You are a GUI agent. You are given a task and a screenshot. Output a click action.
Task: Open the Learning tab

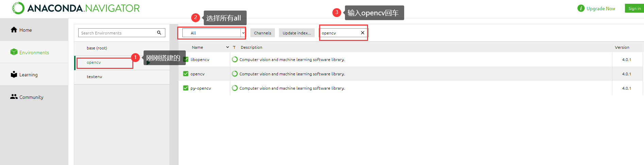[x=34, y=75]
